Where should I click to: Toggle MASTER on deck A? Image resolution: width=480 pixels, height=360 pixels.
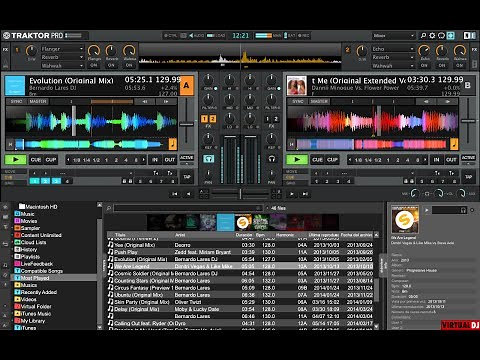click(38, 101)
